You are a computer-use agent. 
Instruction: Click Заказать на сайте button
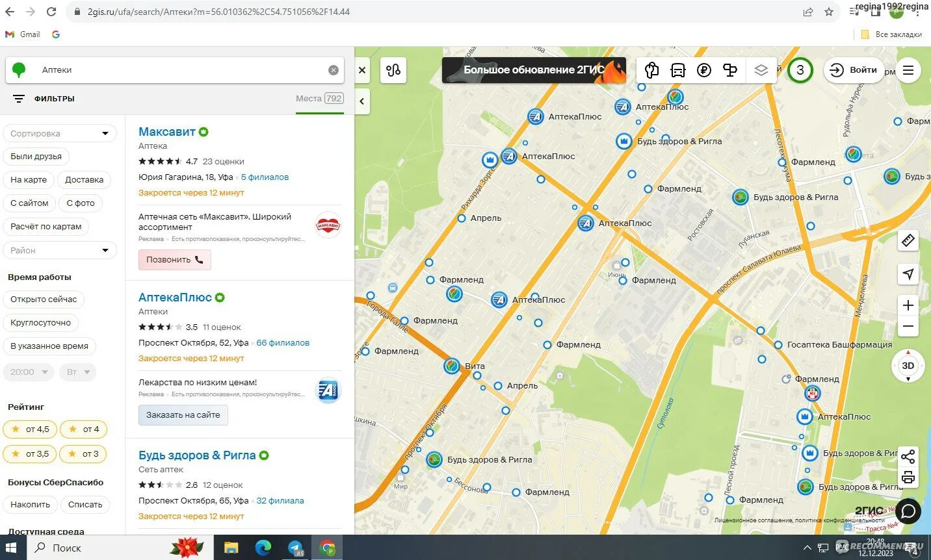[183, 415]
